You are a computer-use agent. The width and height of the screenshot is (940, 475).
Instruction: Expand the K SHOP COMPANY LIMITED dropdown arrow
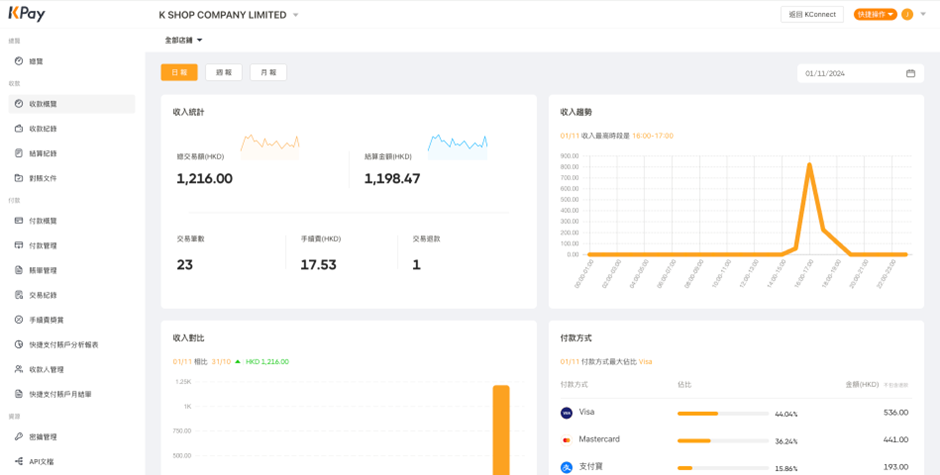pos(296,15)
